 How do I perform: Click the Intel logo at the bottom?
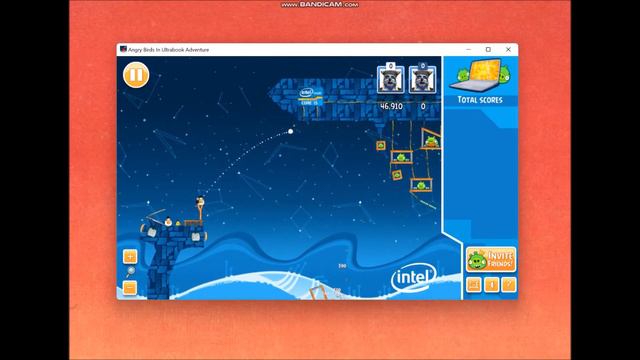413,278
